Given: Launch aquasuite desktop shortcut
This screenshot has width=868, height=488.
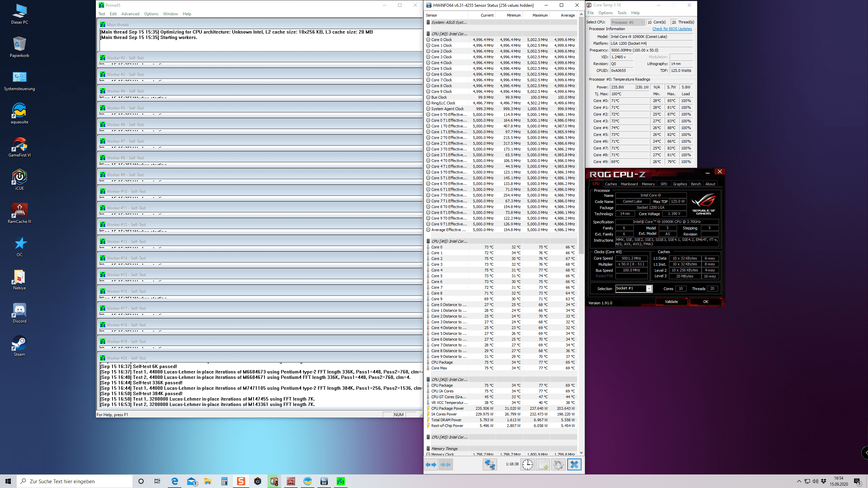Looking at the screenshot, I should [x=19, y=114].
